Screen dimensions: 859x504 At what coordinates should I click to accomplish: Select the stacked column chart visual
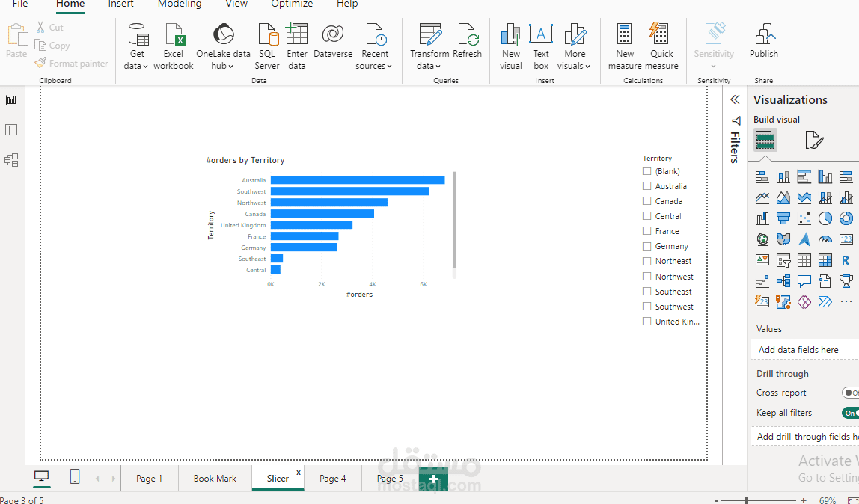(783, 176)
